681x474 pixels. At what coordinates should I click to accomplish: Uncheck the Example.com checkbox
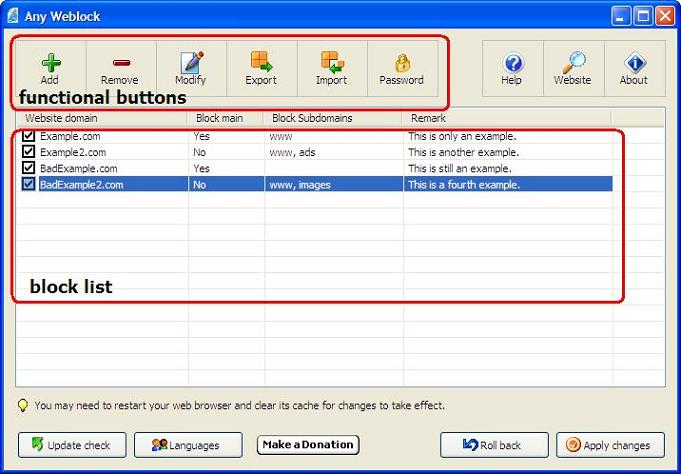tap(29, 136)
